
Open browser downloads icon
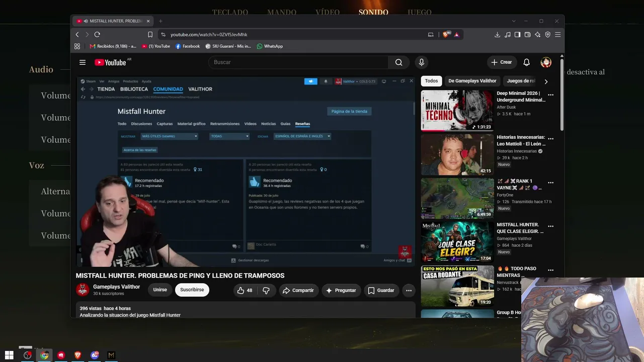pos(498,35)
